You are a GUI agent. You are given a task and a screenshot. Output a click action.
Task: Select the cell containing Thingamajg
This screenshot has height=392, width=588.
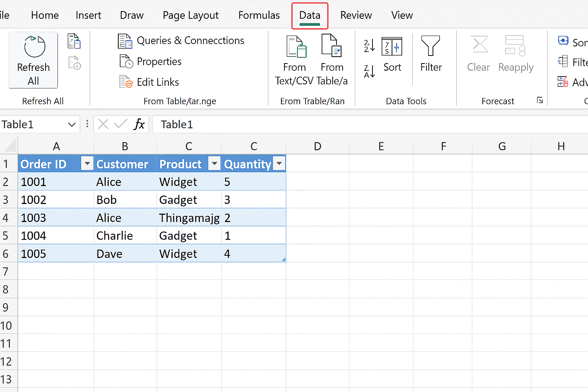click(x=189, y=218)
